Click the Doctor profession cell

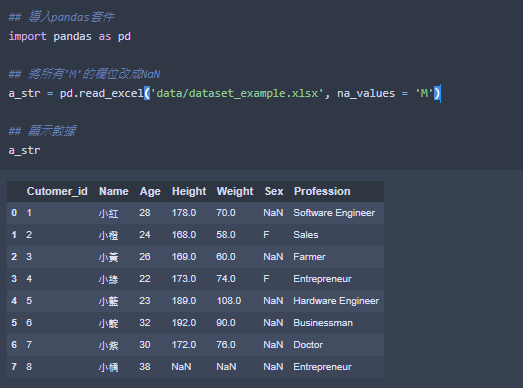click(x=308, y=345)
